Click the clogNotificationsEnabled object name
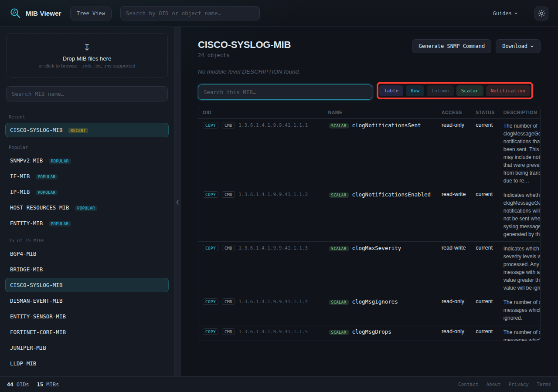 click(x=391, y=195)
